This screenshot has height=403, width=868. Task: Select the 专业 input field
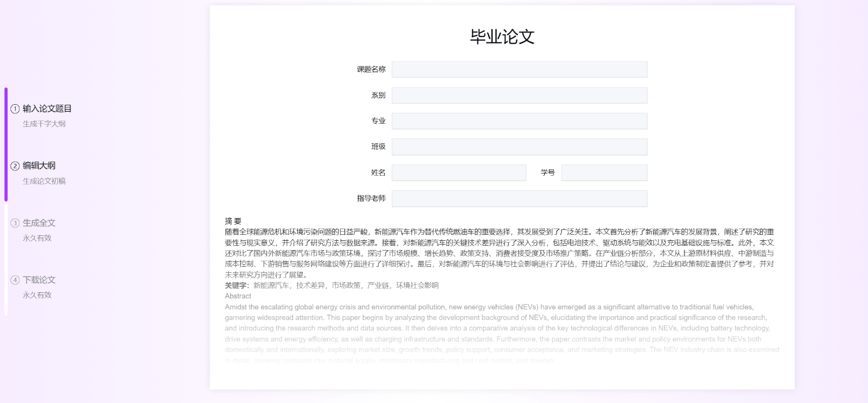519,121
